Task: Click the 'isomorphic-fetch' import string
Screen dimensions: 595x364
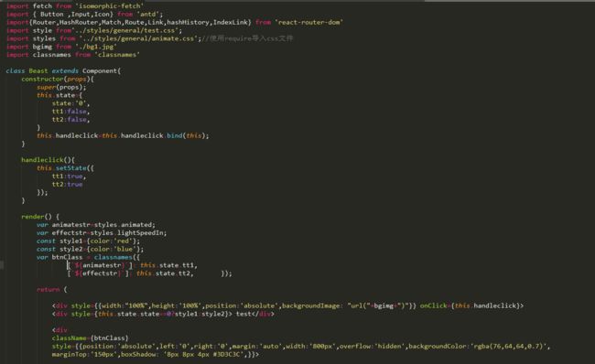Action: [109, 6]
